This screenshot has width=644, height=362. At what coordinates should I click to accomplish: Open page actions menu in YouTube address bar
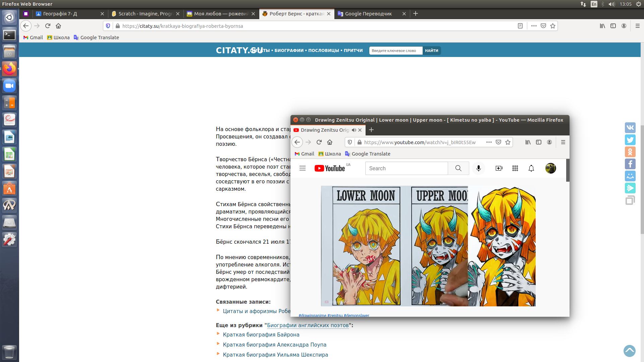489,142
